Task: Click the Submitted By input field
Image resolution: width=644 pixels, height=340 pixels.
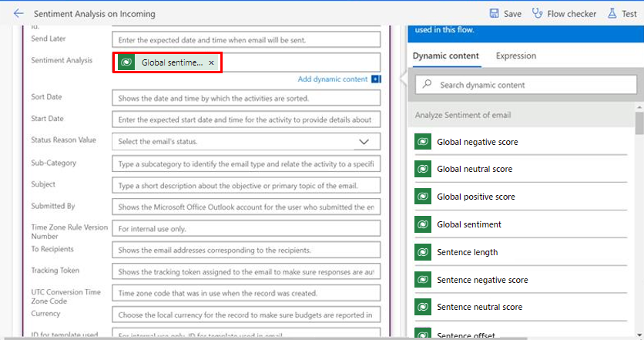Action: coord(246,207)
